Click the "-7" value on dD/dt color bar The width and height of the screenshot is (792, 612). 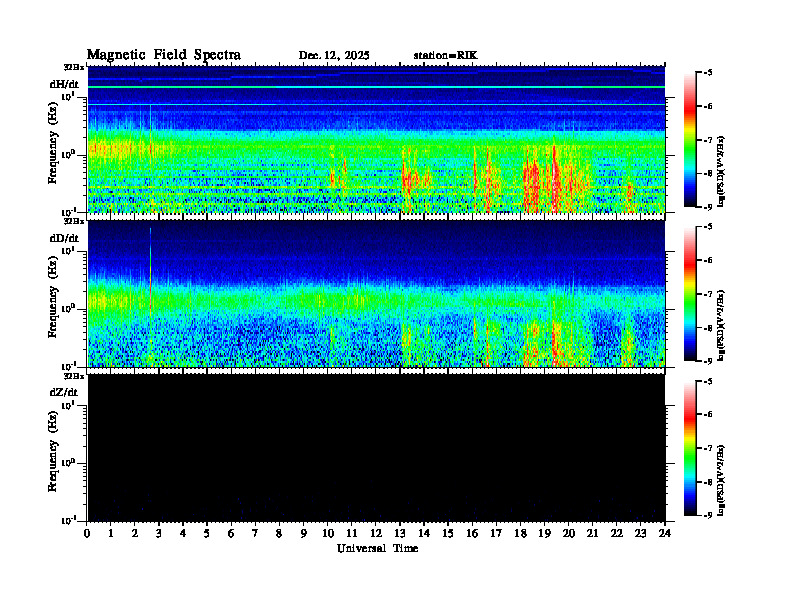coord(708,294)
